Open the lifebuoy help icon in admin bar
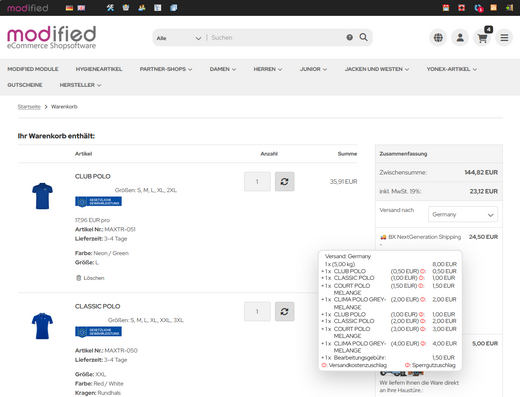 [462, 8]
